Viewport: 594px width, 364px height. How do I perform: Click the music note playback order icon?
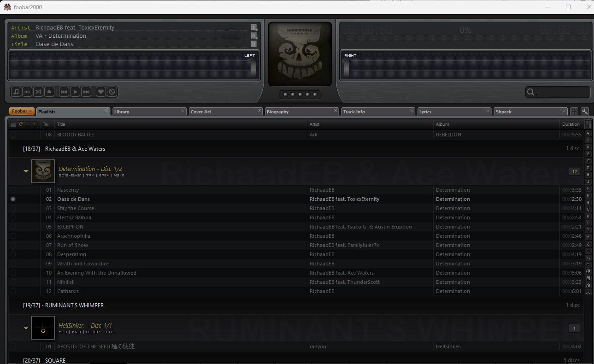16,92
